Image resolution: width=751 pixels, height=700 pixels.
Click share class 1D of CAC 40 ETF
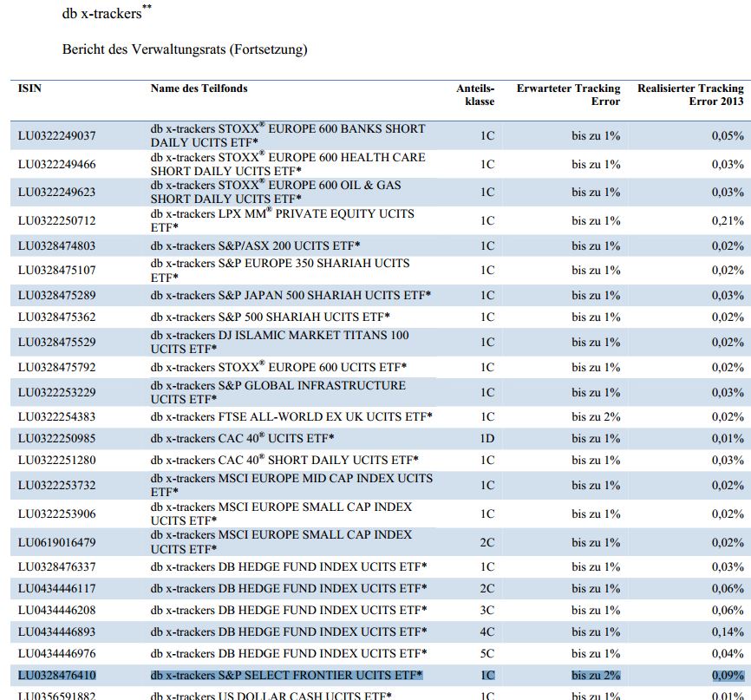tap(487, 438)
